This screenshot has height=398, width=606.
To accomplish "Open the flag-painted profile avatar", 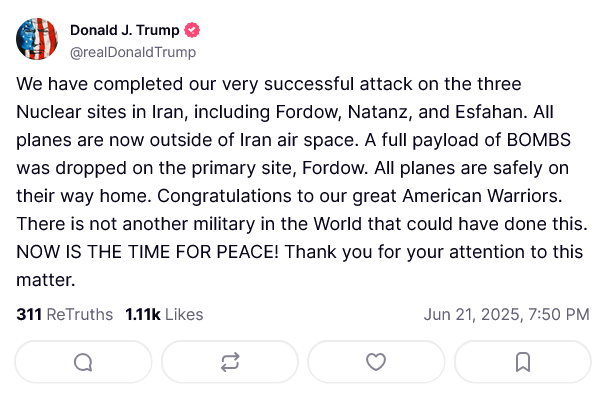I will (37, 39).
